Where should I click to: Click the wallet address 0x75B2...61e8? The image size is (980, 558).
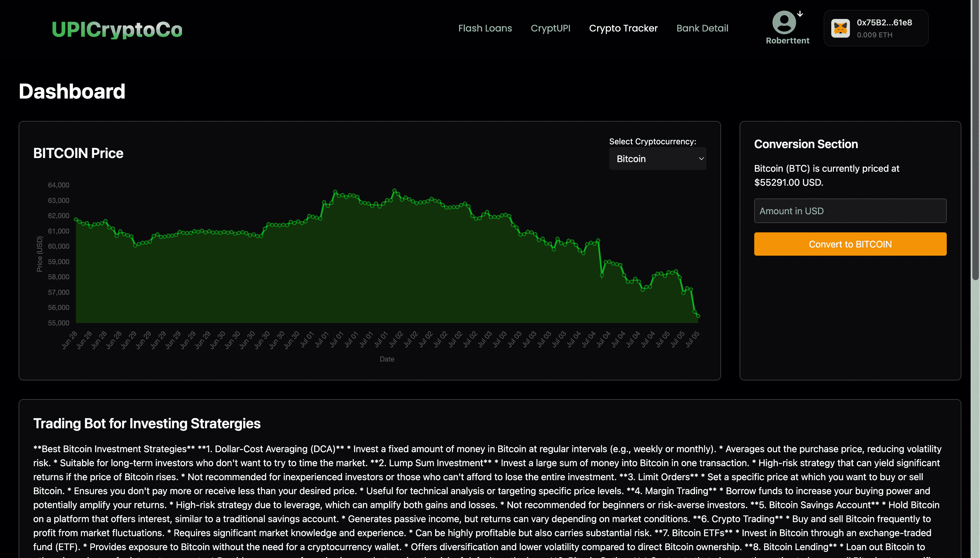click(884, 23)
